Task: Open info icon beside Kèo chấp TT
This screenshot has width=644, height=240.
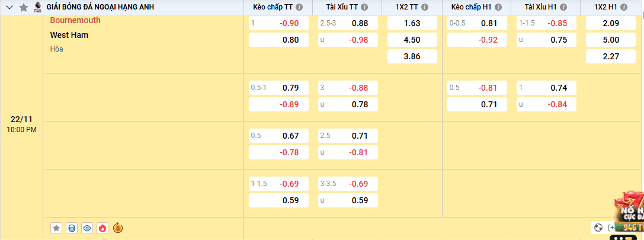Action: [299, 7]
